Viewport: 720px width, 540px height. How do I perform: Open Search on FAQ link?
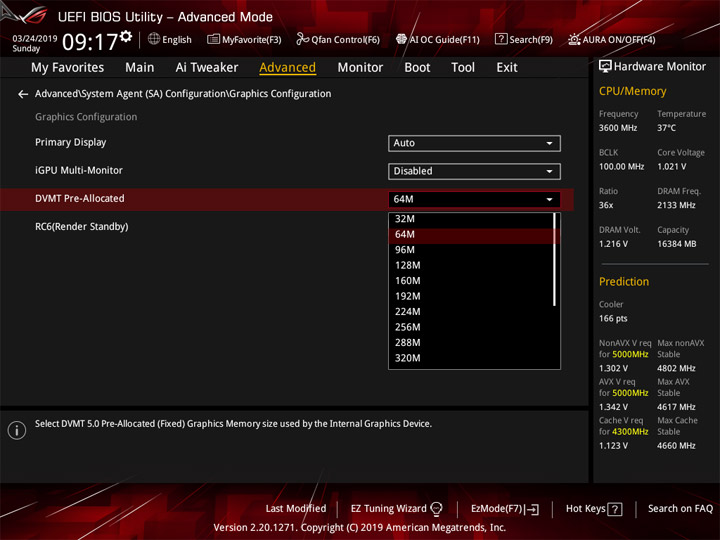coord(680,509)
